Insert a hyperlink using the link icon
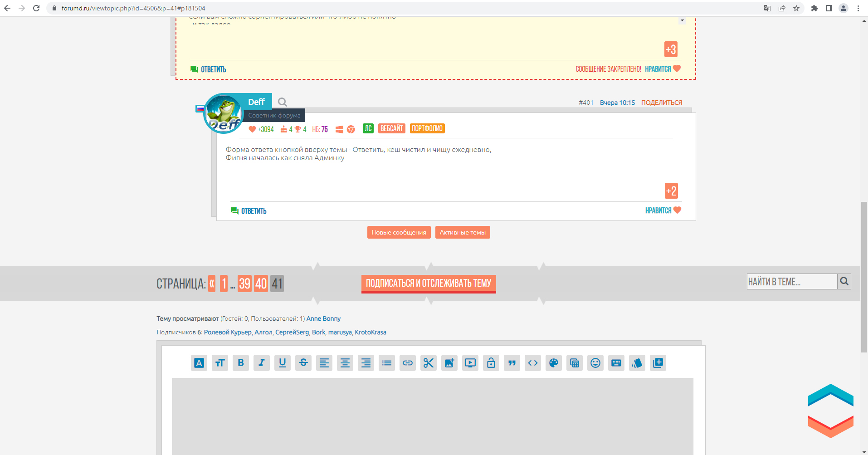 click(408, 363)
